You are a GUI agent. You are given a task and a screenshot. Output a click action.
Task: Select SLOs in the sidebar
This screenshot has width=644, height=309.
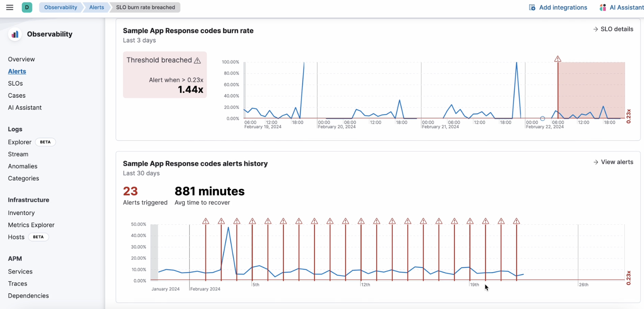click(15, 84)
